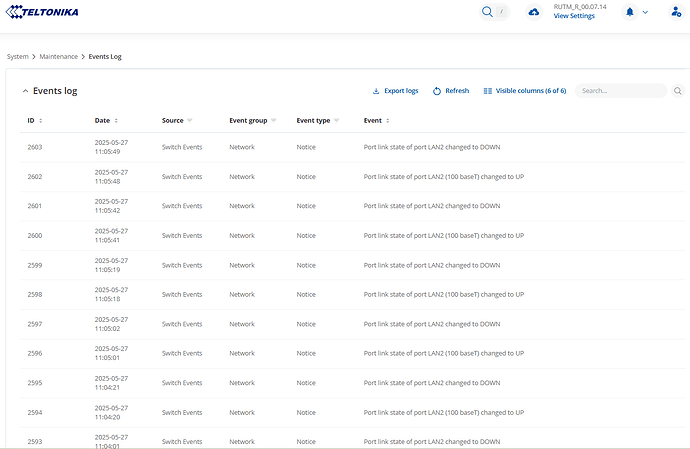Click Network in row 2594
Screen dimensions: 690x449
242,412
